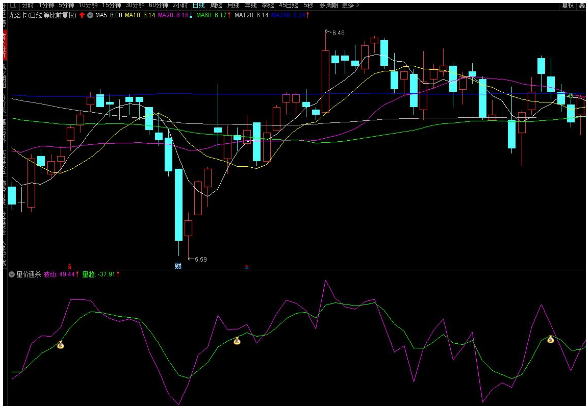586x407 pixels.
Task: Click the blue marker icon below the lowest candle
Action: point(178,266)
